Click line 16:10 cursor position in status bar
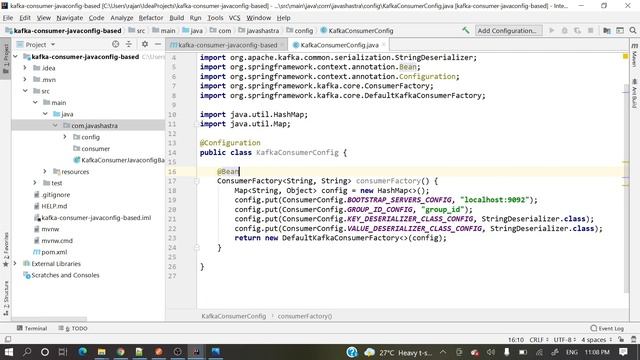 [x=516, y=340]
